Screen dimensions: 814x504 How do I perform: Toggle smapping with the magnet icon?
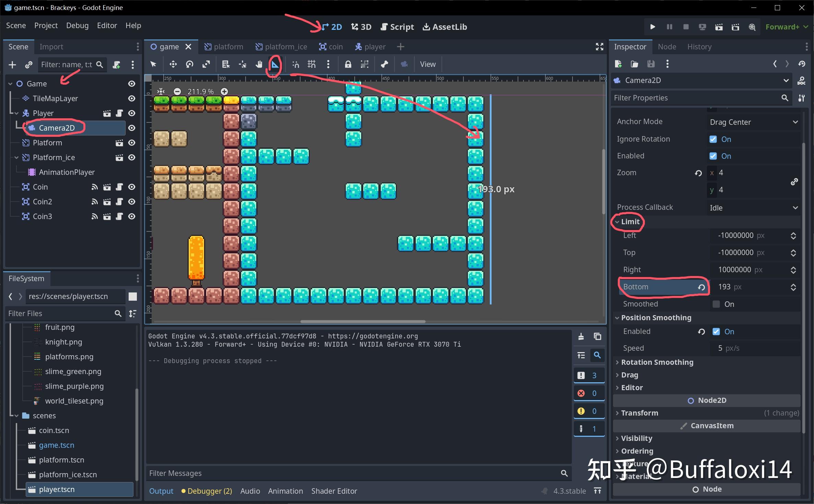click(295, 64)
